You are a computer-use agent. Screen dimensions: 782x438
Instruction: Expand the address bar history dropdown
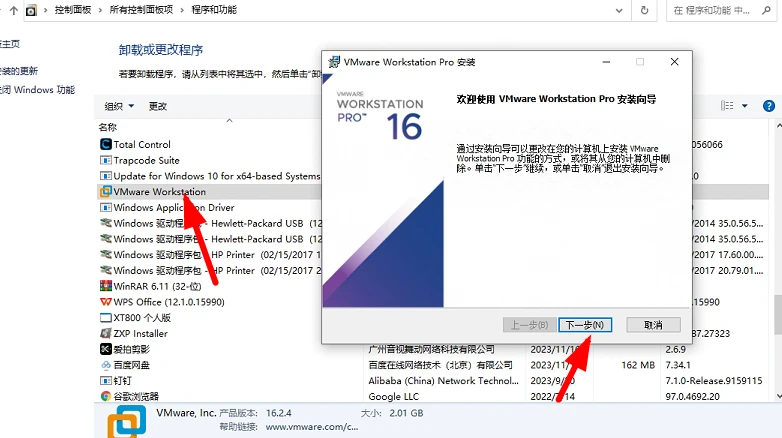point(619,10)
